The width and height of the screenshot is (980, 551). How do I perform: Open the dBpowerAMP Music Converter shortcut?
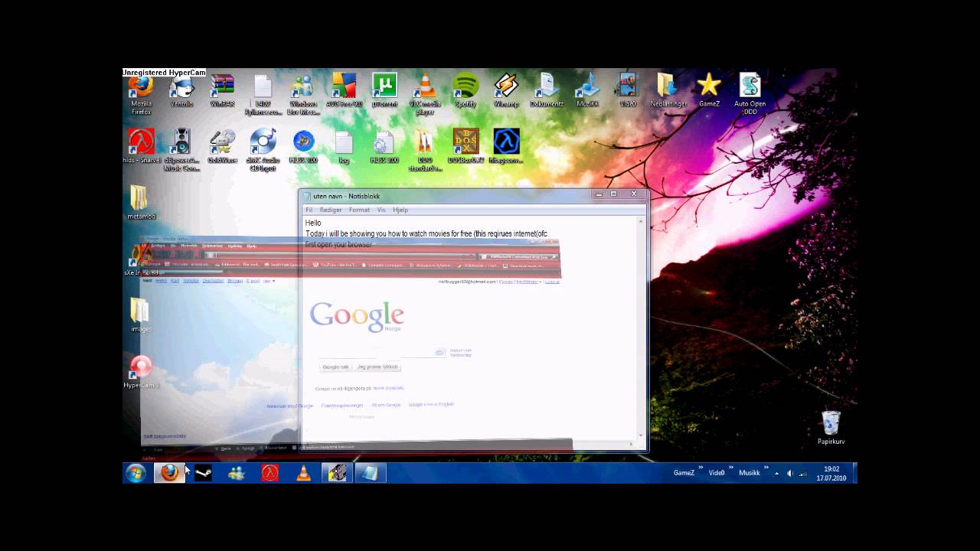click(181, 150)
